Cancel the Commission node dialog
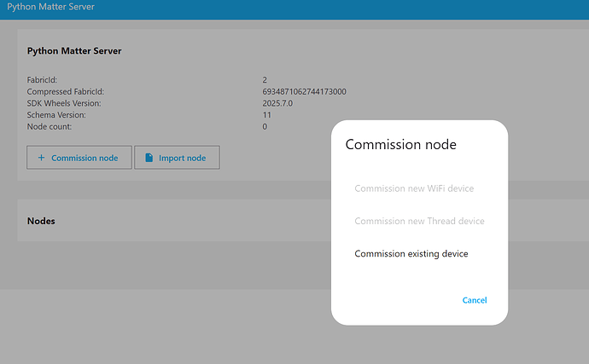Viewport: 589px width, 364px height. coord(475,300)
